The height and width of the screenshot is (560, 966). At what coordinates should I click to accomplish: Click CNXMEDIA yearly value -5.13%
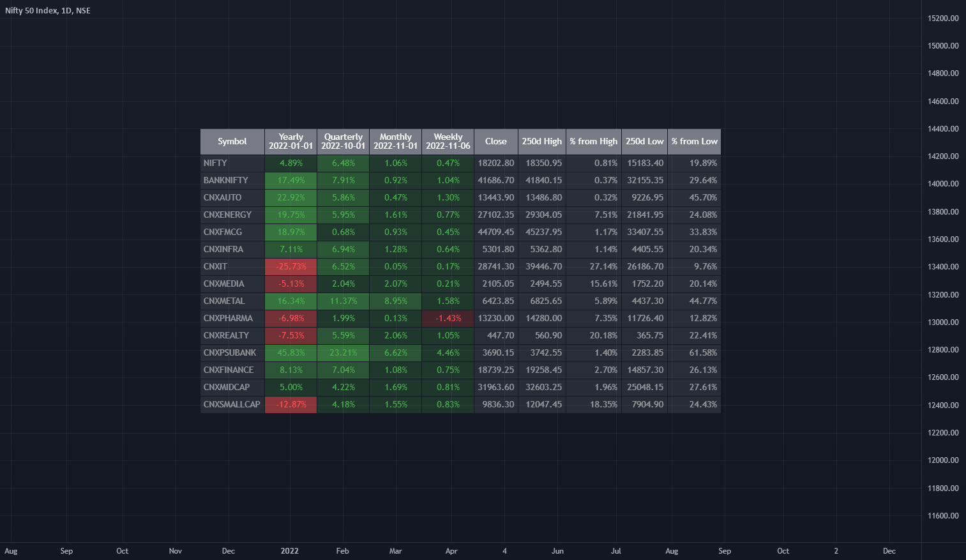coord(291,284)
